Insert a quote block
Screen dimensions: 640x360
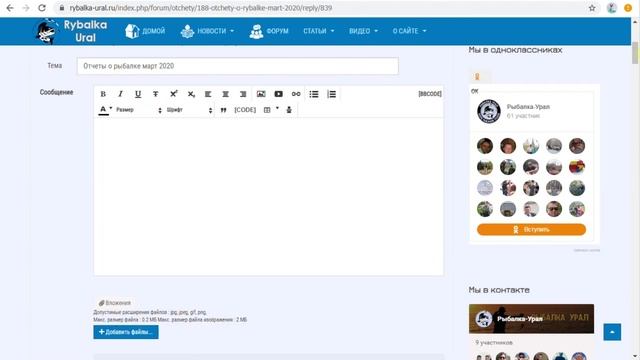pos(223,110)
